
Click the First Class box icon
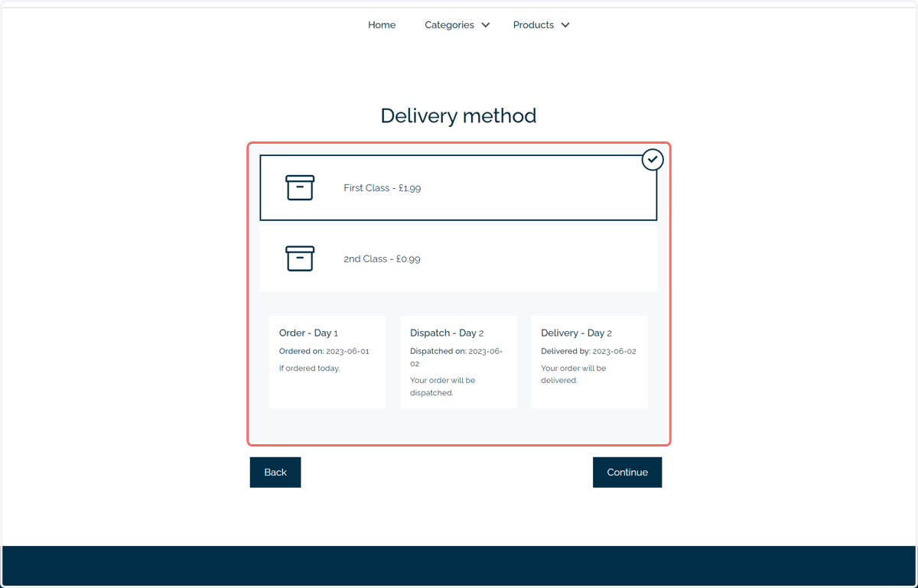(300, 187)
